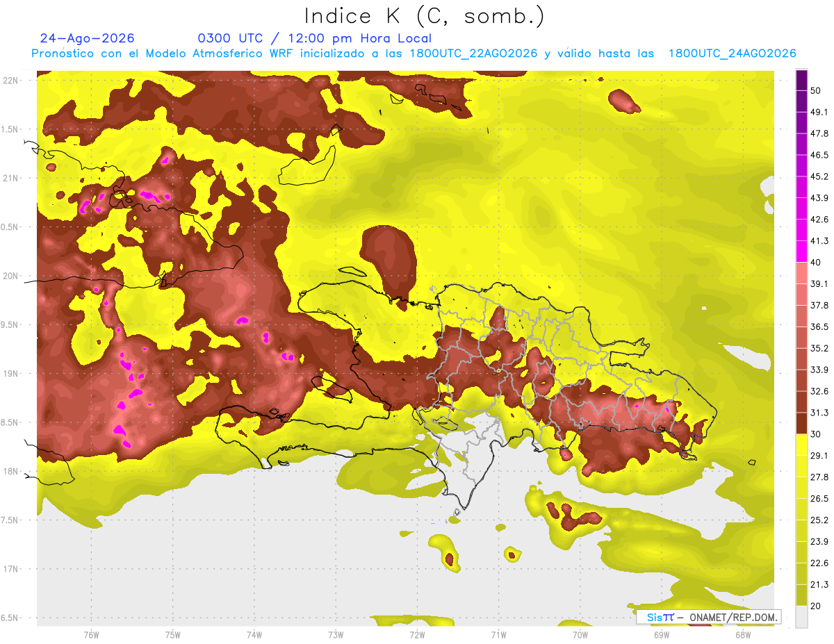
Task: Click the '71W' longitude label
Action: 498,635
